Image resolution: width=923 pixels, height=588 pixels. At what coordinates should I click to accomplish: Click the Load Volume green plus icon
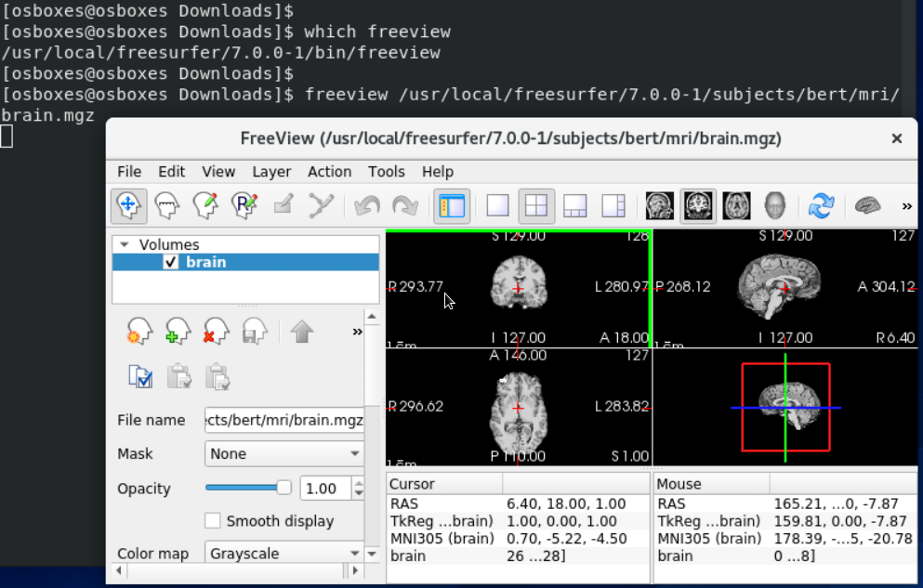pos(177,332)
